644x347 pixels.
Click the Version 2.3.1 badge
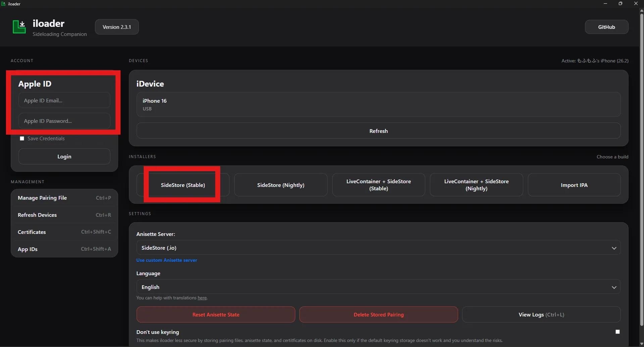(x=117, y=27)
